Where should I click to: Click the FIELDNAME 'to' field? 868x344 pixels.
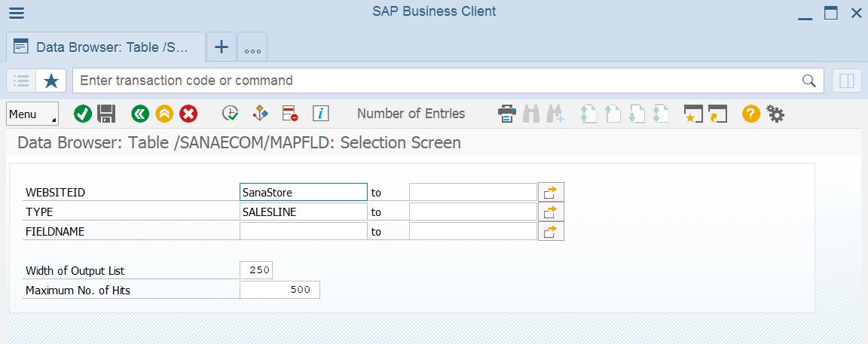click(472, 231)
